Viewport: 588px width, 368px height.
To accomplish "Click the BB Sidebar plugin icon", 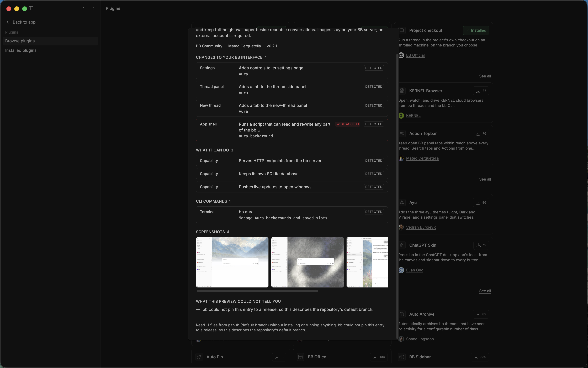I will 402,357.
